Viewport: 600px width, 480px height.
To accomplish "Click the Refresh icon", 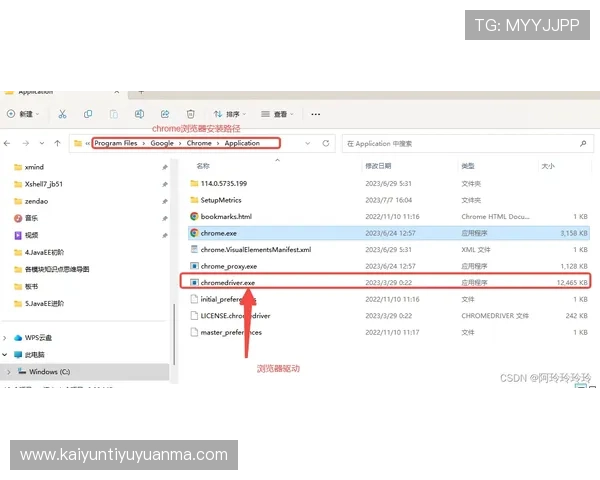I will tap(326, 144).
